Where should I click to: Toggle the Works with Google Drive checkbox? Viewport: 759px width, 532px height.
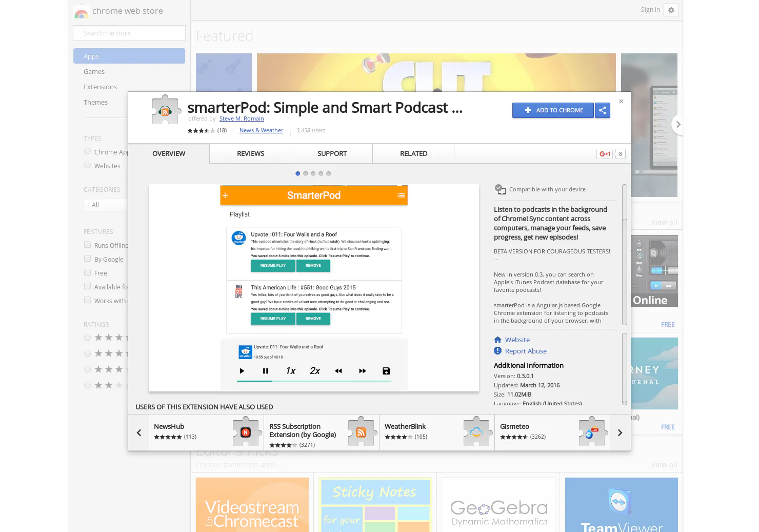(x=87, y=300)
